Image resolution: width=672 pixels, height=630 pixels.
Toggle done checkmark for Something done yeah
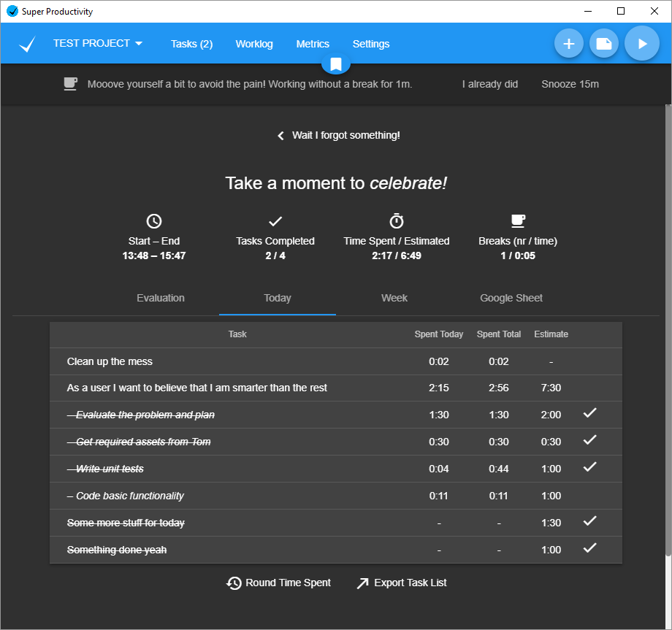(x=589, y=549)
